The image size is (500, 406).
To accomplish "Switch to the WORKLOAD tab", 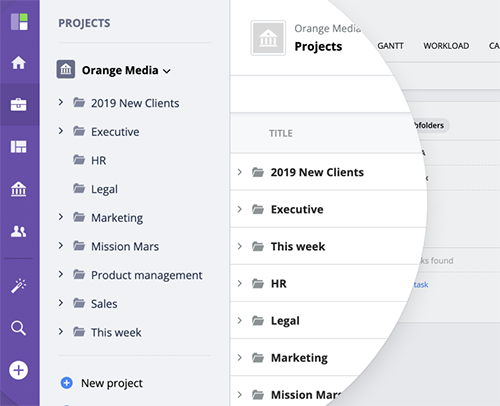I will [446, 46].
